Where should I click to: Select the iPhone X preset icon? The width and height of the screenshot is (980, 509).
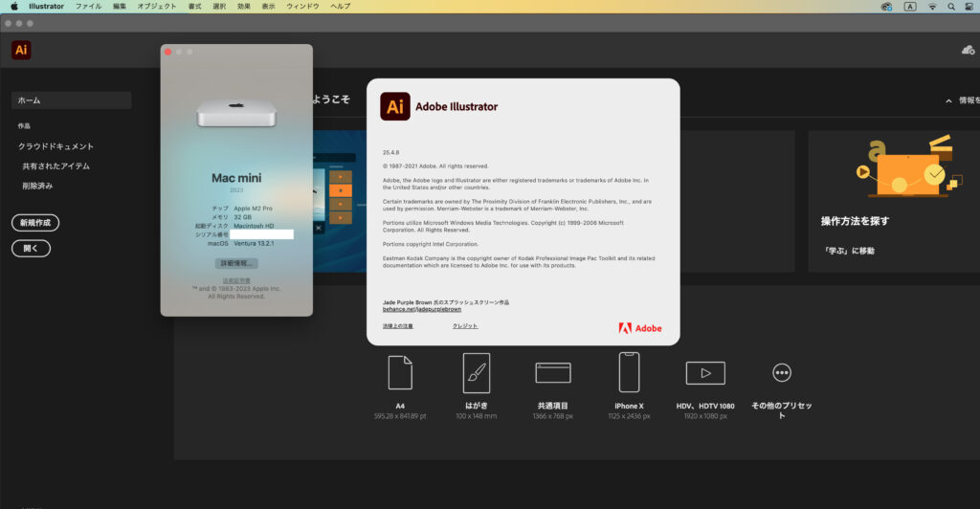click(x=629, y=372)
